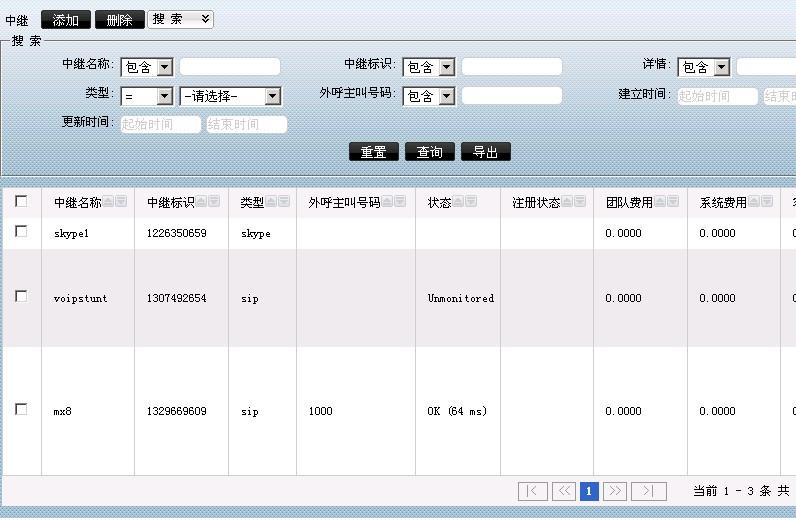Toggle select-all checkbox in table header
This screenshot has height=518, width=796.
coord(21,201)
